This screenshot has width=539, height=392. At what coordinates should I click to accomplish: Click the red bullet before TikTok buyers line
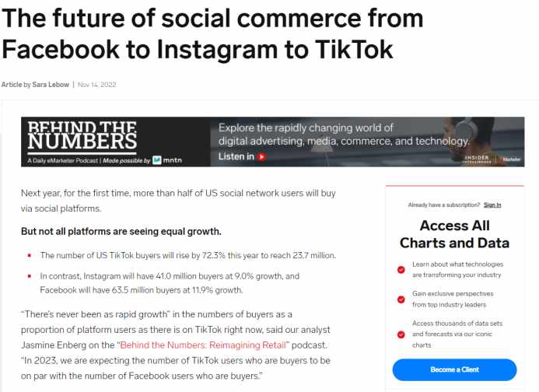30,255
